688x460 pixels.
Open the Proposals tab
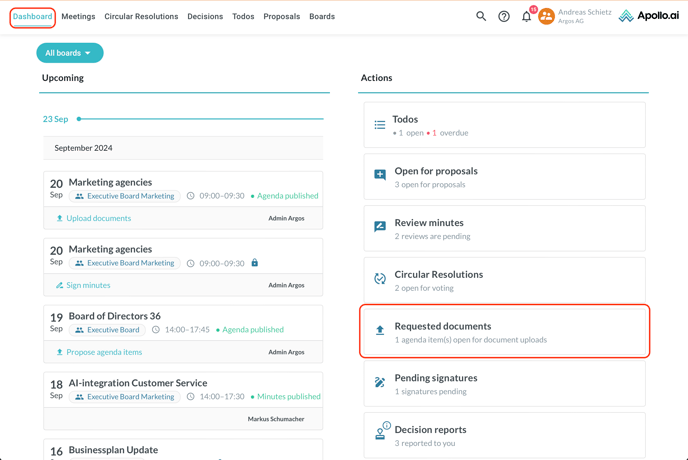[281, 17]
